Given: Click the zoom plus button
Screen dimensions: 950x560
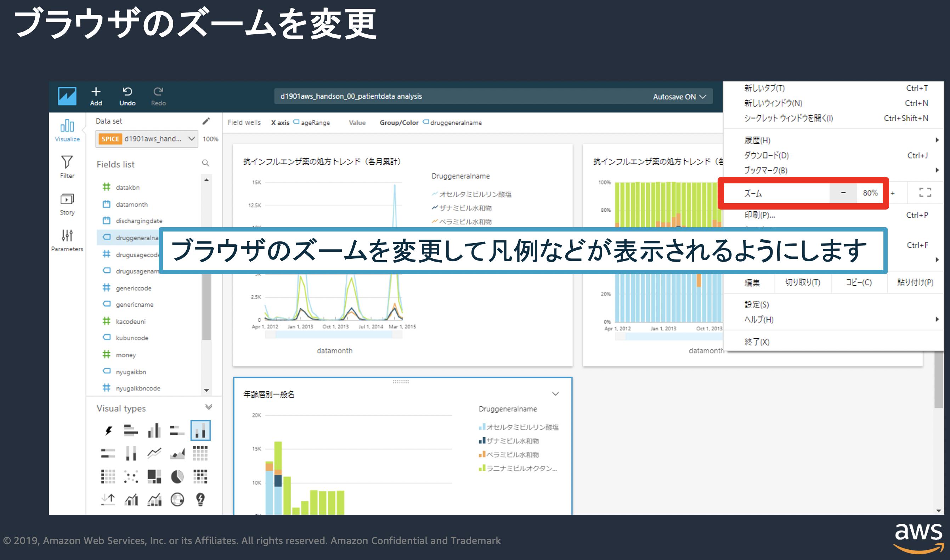Looking at the screenshot, I should [893, 193].
